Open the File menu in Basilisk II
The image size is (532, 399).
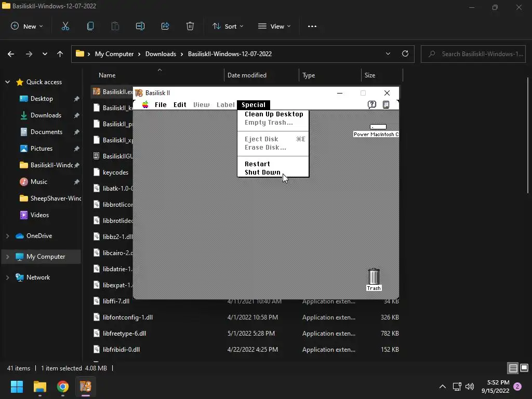(x=161, y=104)
